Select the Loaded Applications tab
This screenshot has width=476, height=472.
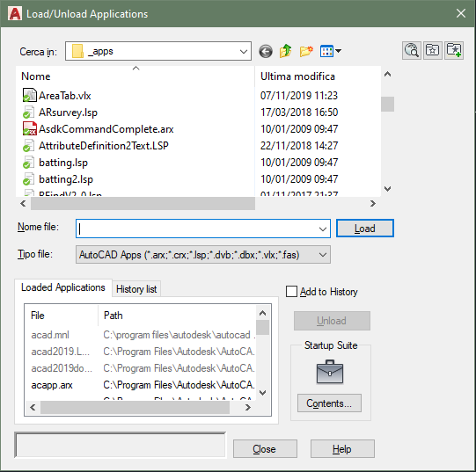pyautogui.click(x=63, y=287)
